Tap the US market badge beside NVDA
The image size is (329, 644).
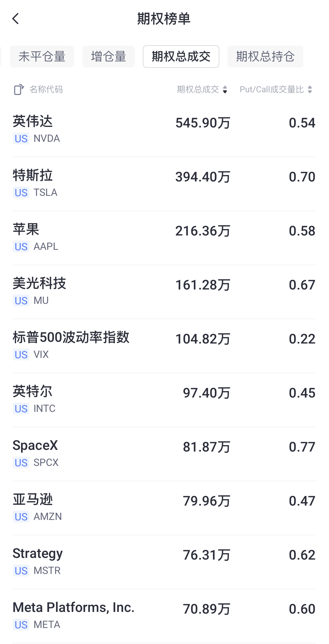pos(21,139)
